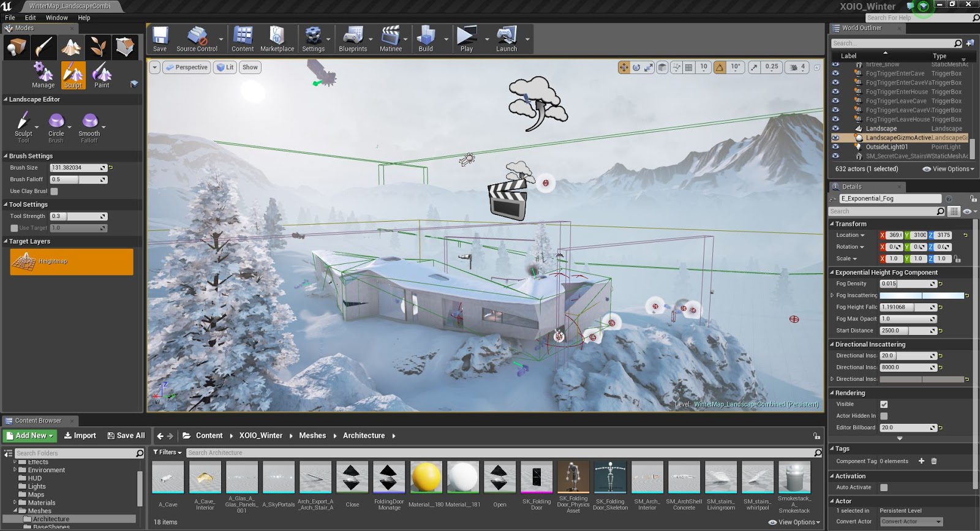Switch to Landscape mode icon
The width and height of the screenshot is (980, 531).
71,47
